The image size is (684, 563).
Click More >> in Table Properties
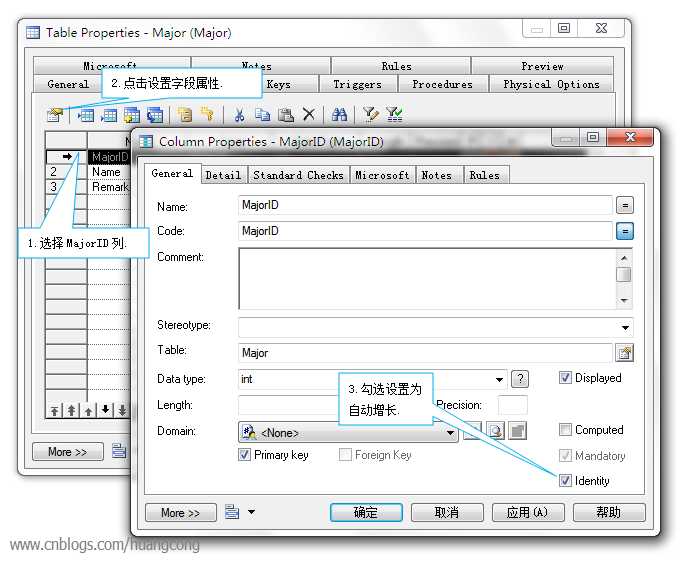click(68, 451)
